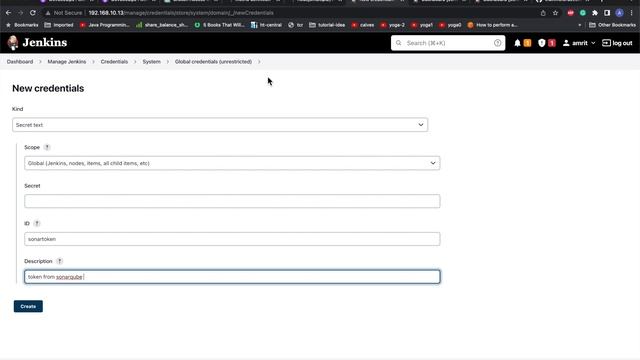Open the Chrome profile avatar
Screen dimensions: 640x360
(x=619, y=13)
